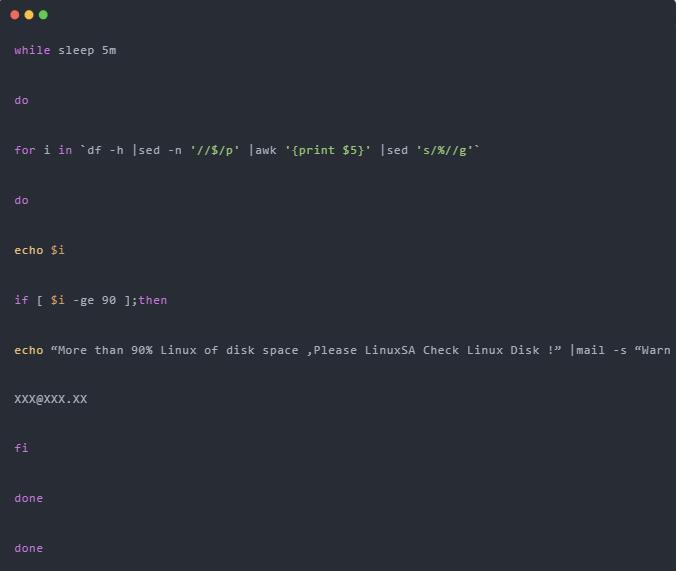Click the 'More than 90% Linux' message text
This screenshot has width=677, height=571.
pos(125,350)
